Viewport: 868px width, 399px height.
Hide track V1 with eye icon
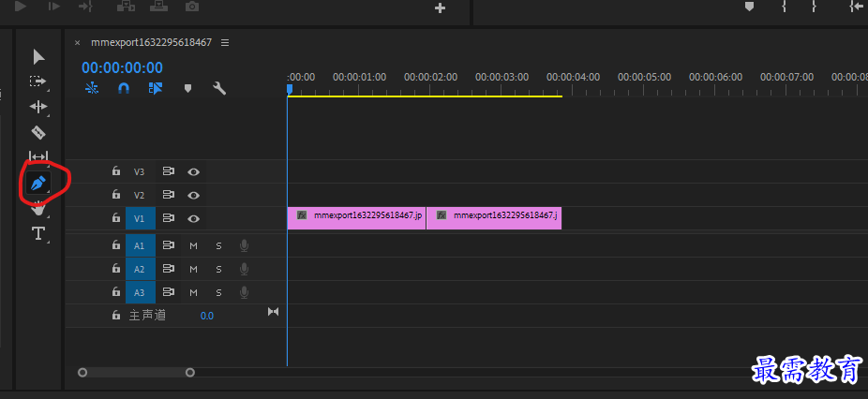[x=193, y=218]
